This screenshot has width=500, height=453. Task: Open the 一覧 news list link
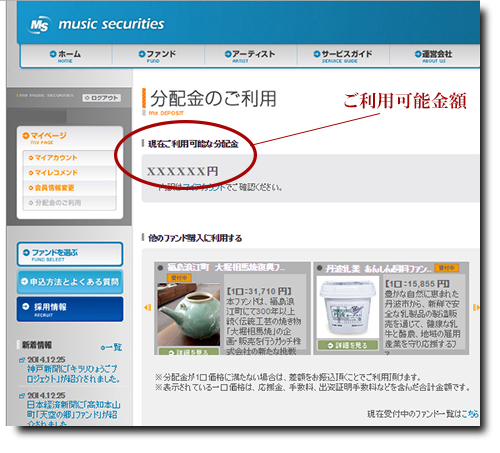coord(112,347)
